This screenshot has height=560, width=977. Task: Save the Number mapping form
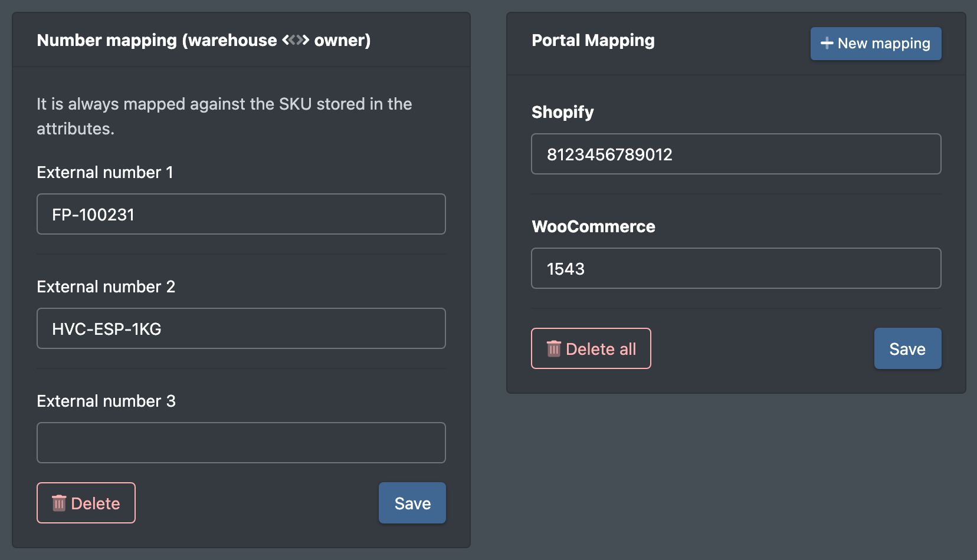click(x=412, y=503)
